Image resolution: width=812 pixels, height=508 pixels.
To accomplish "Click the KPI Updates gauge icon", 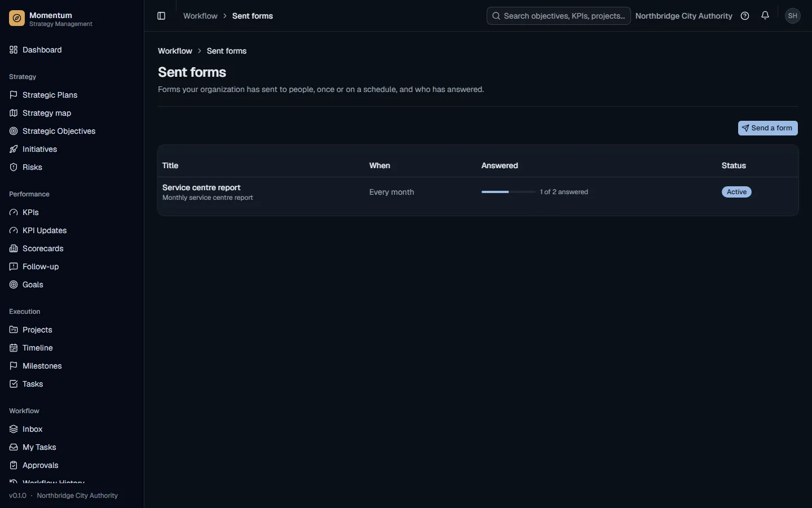I will pyautogui.click(x=14, y=230).
